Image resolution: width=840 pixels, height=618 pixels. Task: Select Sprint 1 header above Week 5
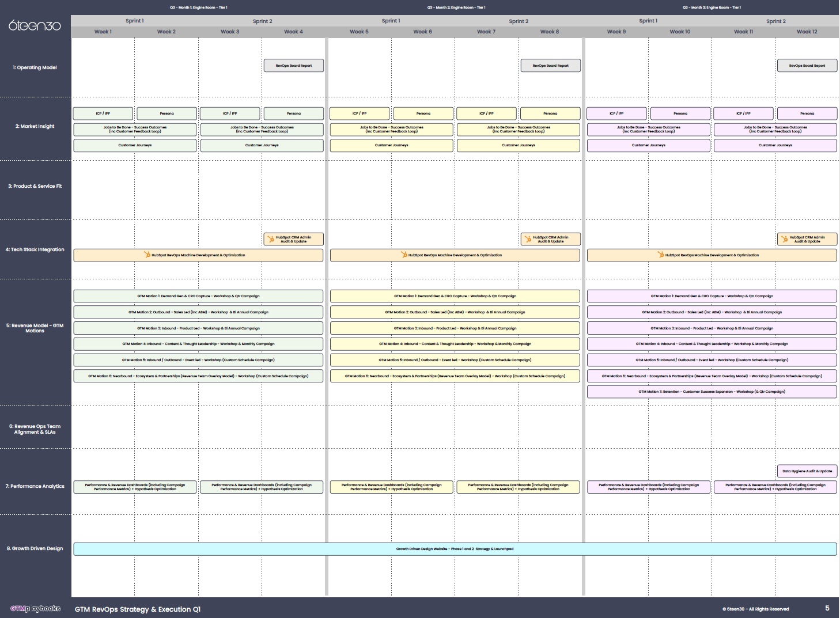tap(391, 21)
